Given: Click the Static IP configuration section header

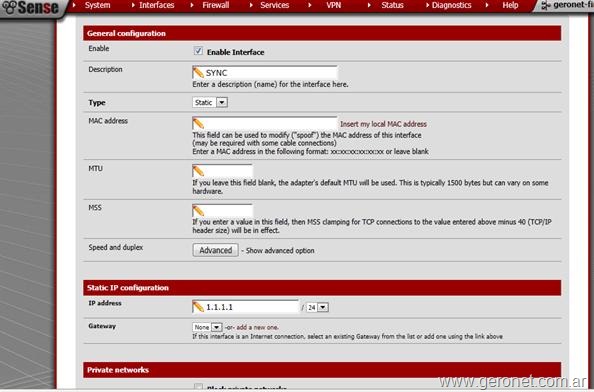Looking at the screenshot, I should tap(322, 287).
